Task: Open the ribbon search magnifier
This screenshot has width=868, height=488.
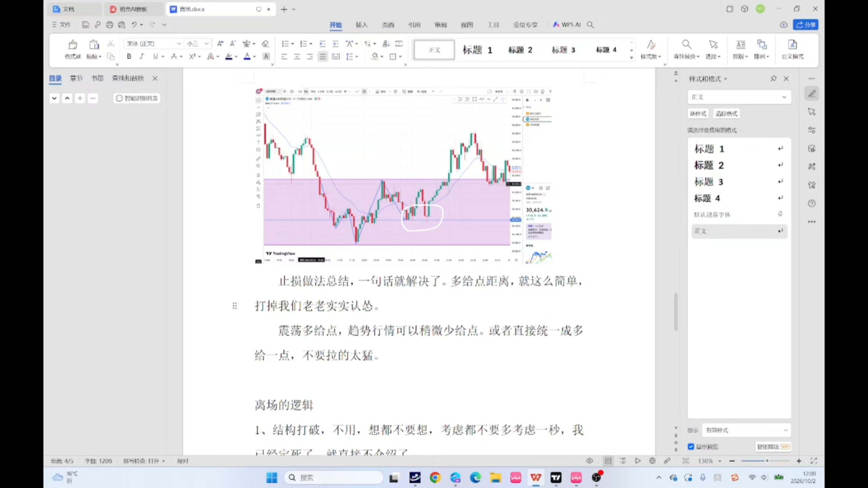Action: point(590,24)
